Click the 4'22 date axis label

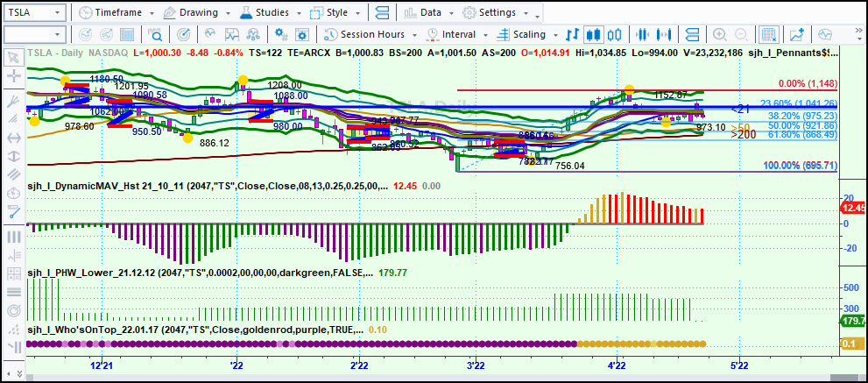(617, 366)
